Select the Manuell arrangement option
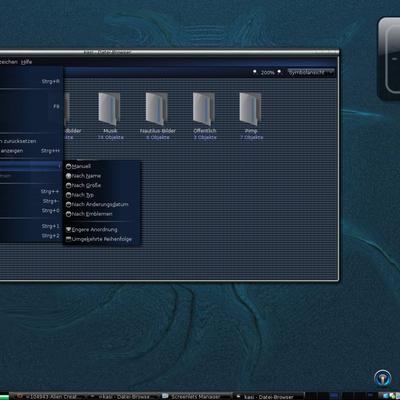Screen dimensions: 400x400 [101, 166]
